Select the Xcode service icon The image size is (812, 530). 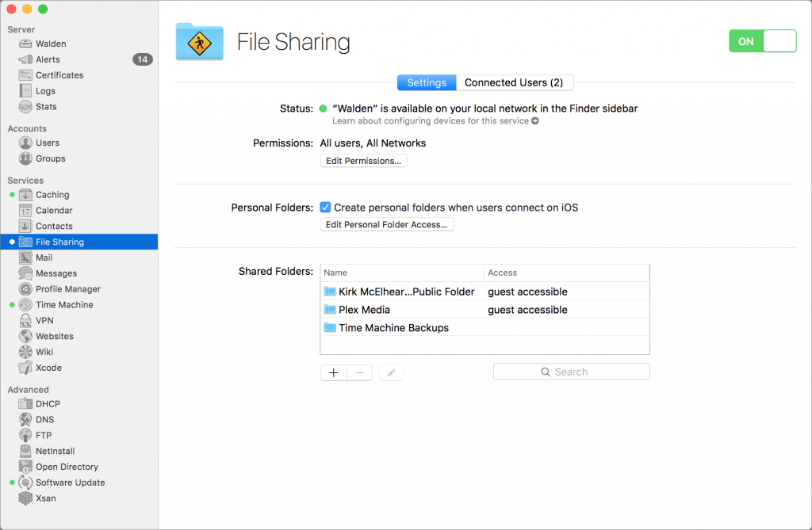(25, 368)
